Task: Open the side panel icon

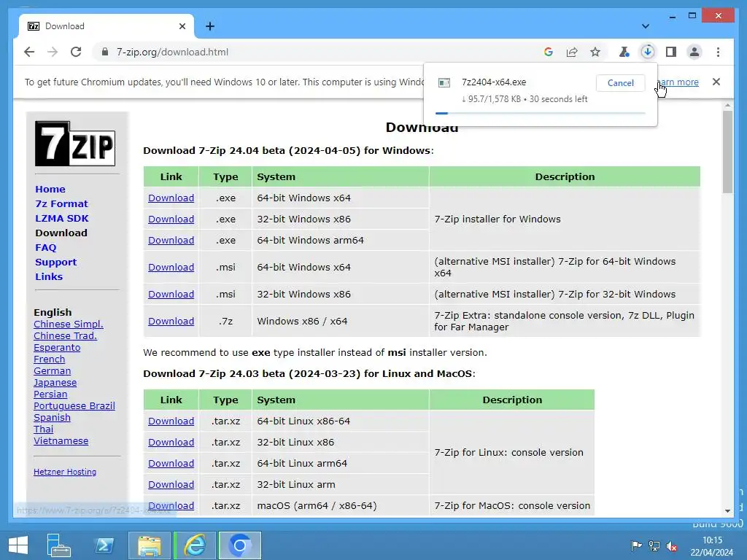Action: coord(671,52)
